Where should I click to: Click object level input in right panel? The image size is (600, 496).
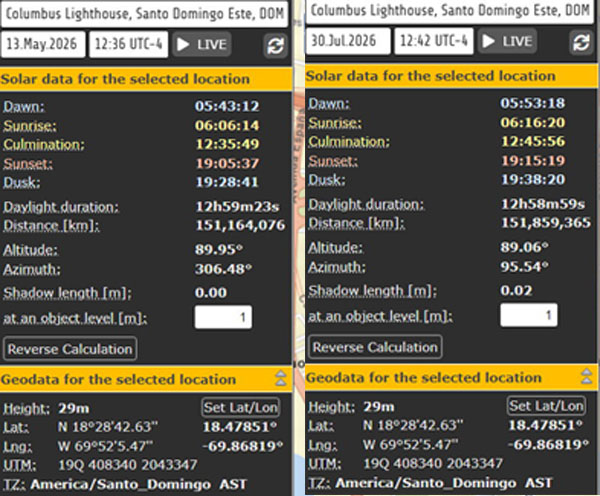click(528, 315)
